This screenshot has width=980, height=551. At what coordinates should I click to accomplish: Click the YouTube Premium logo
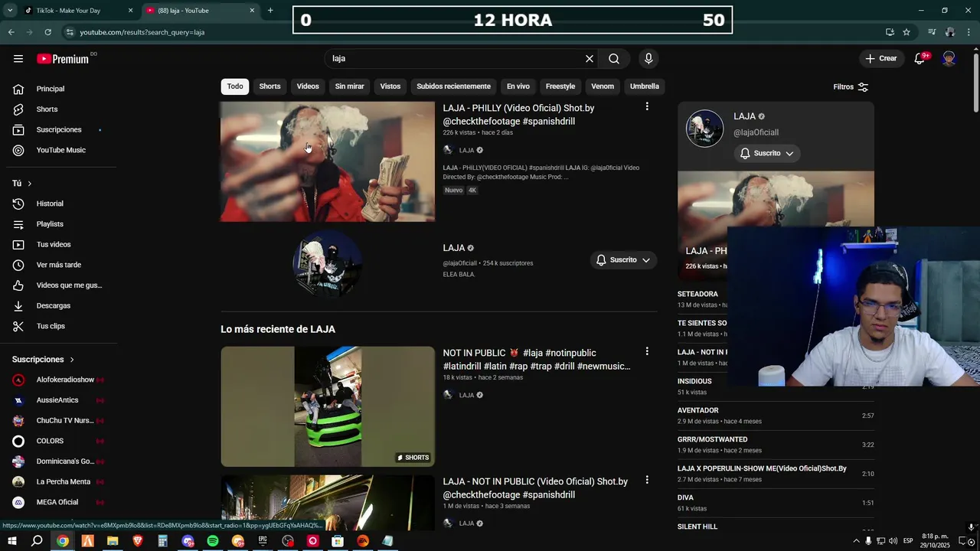[63, 59]
